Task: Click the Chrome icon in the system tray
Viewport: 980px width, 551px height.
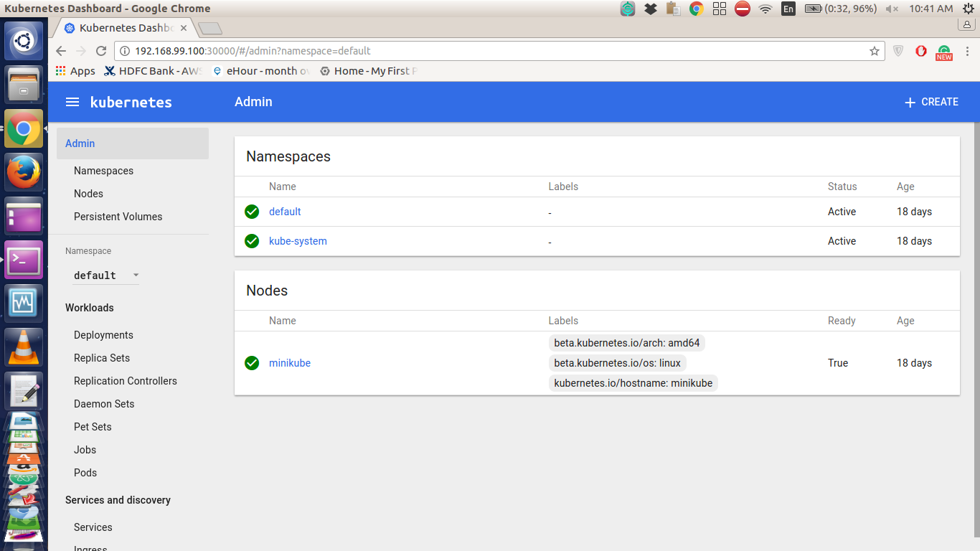Action: coord(696,9)
